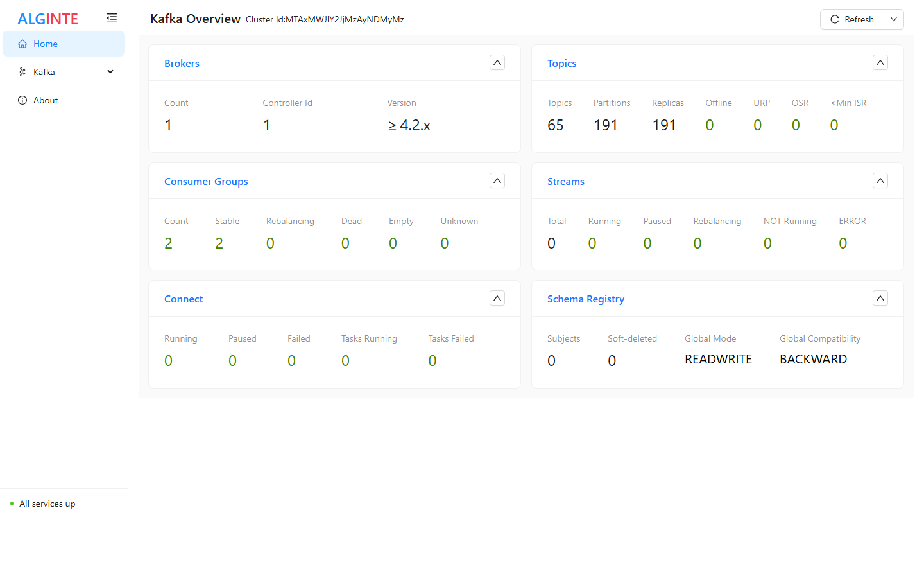Click the All services up status text
This screenshot has width=924, height=578.
[x=47, y=504]
